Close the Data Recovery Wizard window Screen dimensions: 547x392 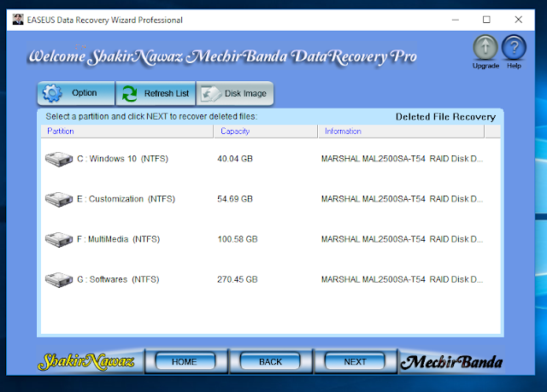(x=519, y=20)
